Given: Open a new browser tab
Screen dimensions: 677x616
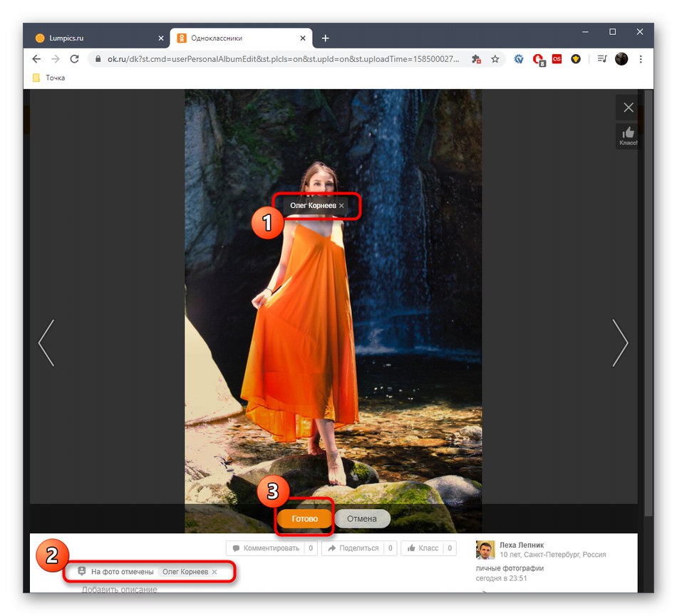Looking at the screenshot, I should 326,38.
